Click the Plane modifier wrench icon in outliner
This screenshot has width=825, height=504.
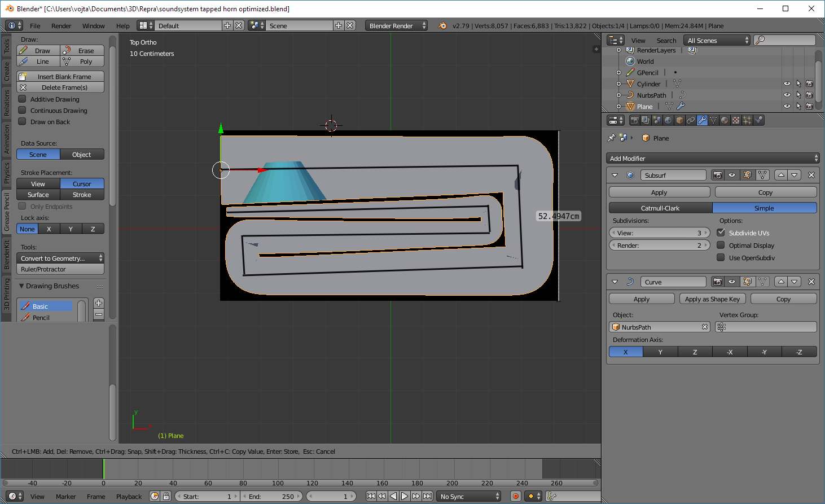coord(681,106)
